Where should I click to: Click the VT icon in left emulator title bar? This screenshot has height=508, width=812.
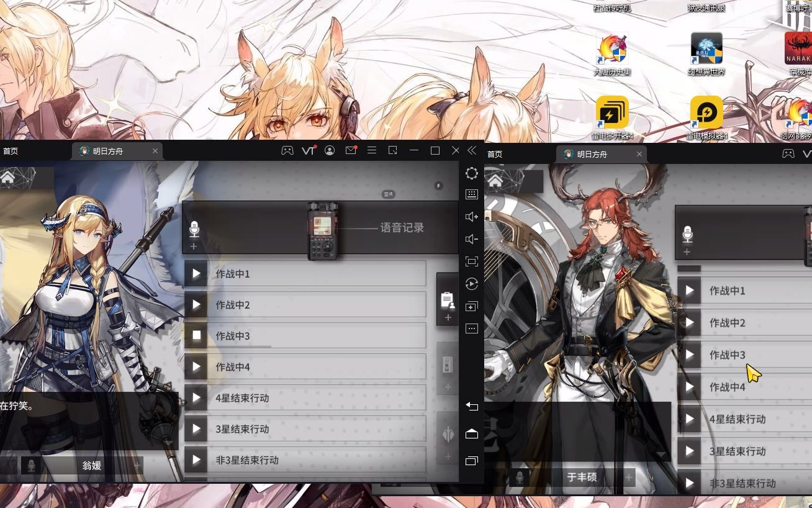[x=309, y=150]
